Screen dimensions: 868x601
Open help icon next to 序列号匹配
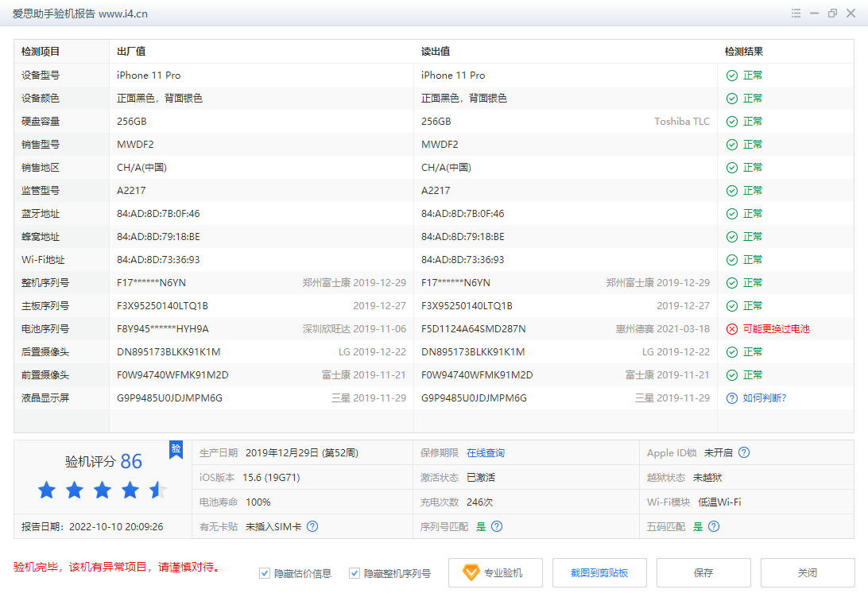click(497, 526)
